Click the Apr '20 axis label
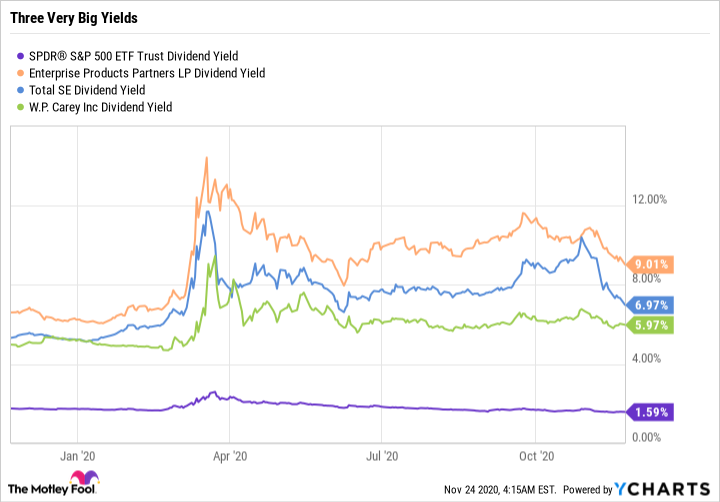Screen dimensions: 720x502 point(232,454)
